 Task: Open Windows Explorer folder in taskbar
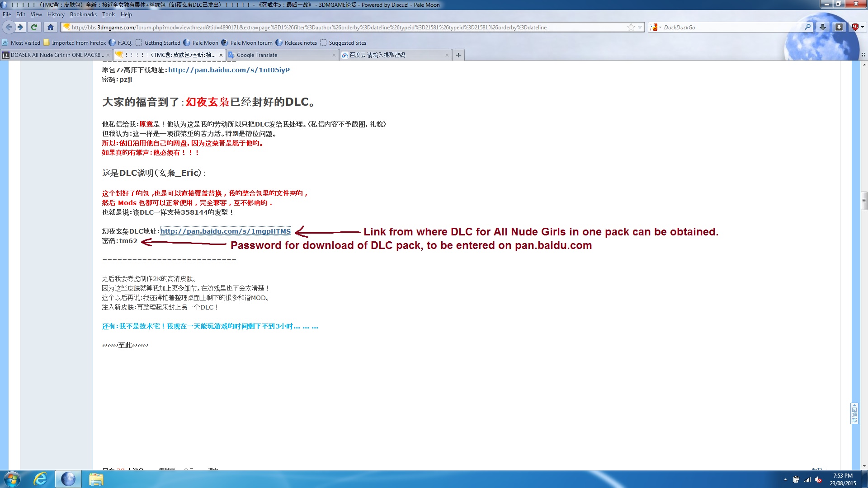[96, 479]
